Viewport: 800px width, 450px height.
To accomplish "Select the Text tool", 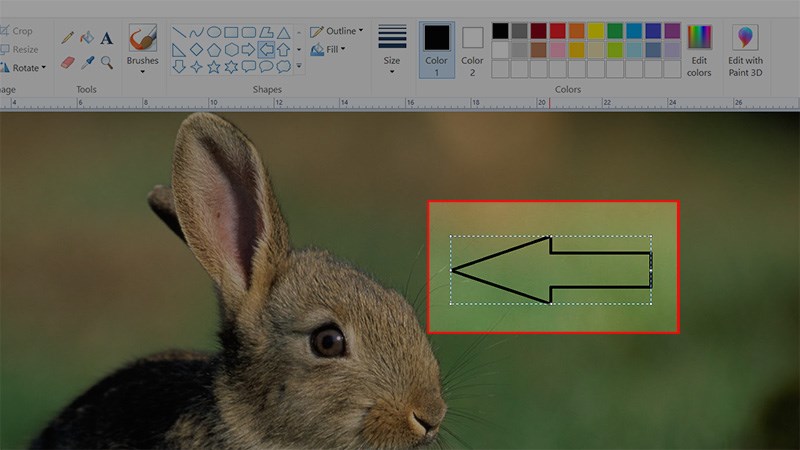I will (x=107, y=37).
